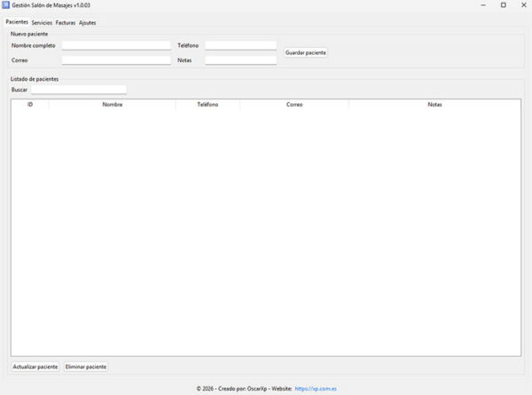Select the Notas input field

241,60
